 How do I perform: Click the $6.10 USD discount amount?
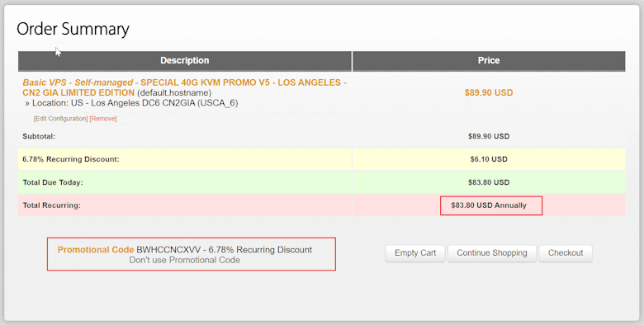(489, 159)
